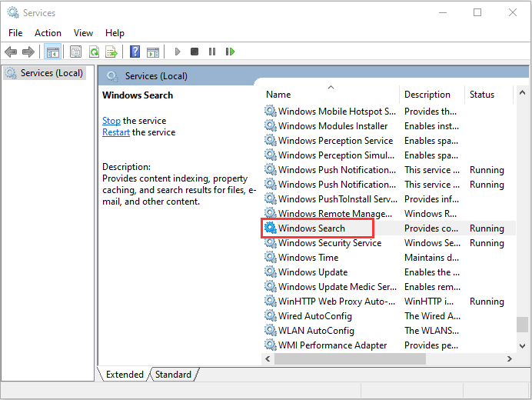Open the Help toolbar icon
The width and height of the screenshot is (532, 400).
tap(135, 52)
